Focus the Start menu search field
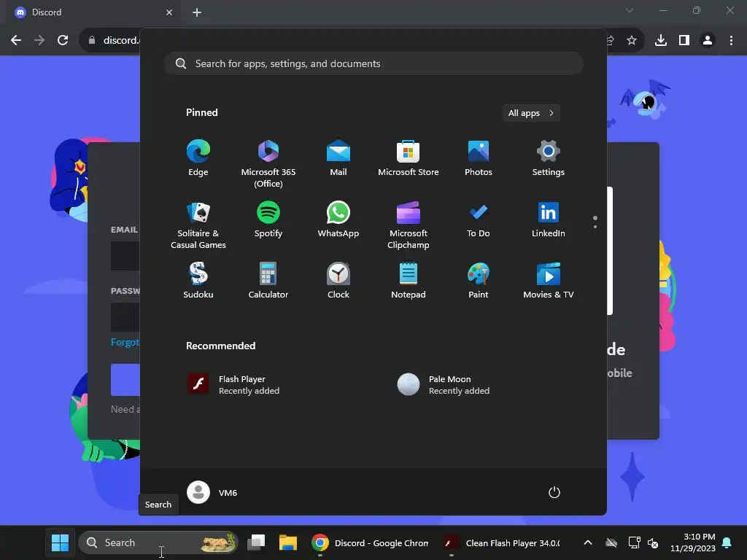 [x=373, y=63]
